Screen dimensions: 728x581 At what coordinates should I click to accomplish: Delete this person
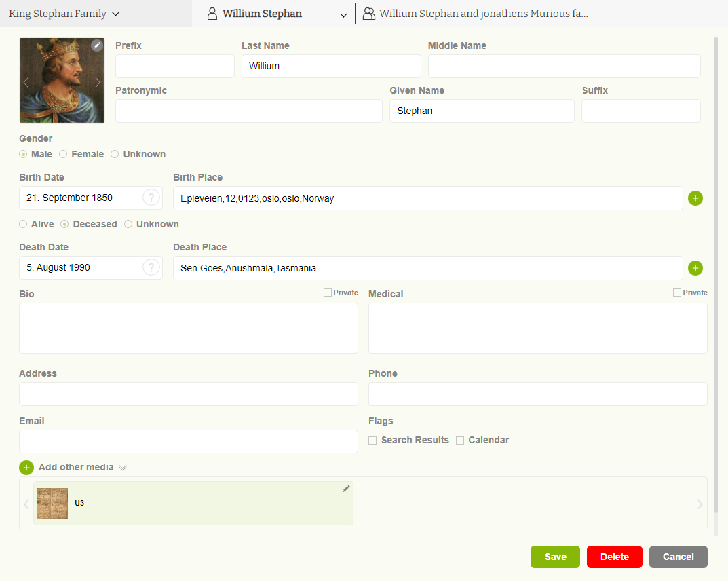coord(614,557)
